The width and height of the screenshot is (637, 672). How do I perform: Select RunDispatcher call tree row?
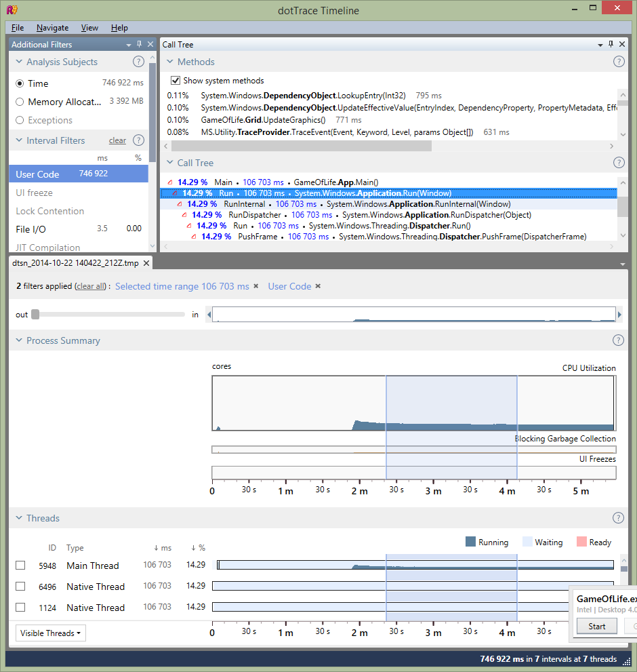[x=388, y=215]
